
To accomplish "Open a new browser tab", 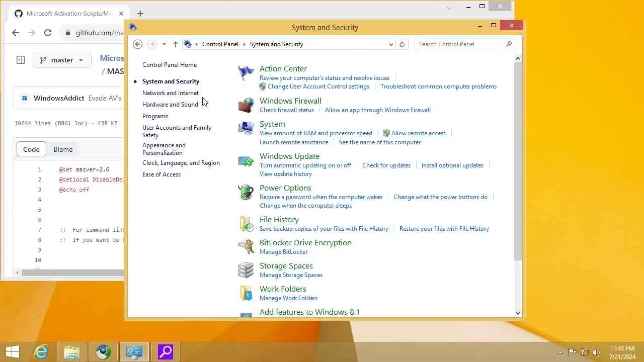I will 140,14.
